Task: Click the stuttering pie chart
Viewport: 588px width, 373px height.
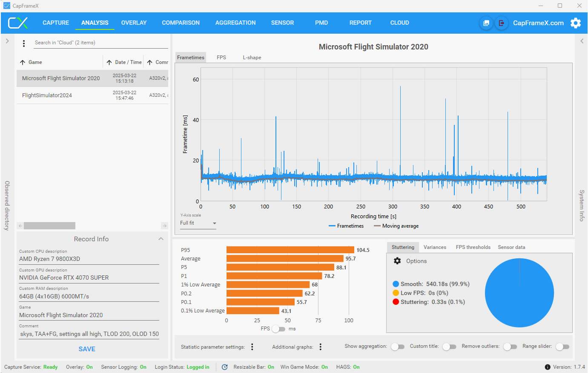Action: (x=519, y=293)
